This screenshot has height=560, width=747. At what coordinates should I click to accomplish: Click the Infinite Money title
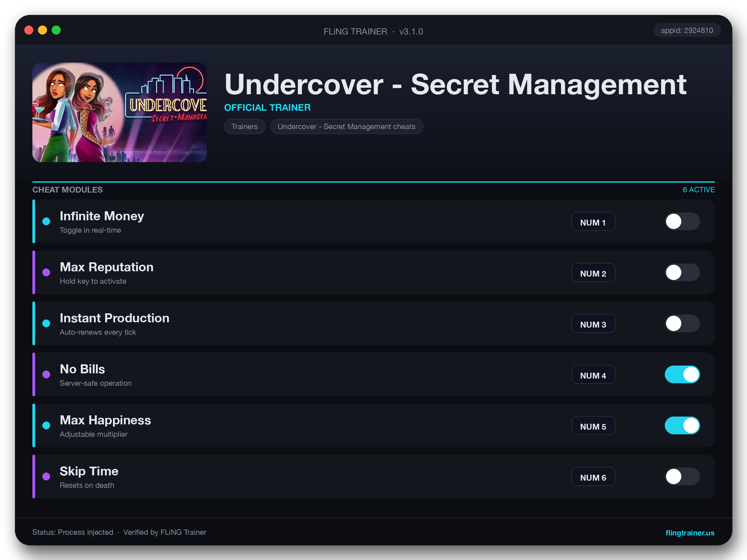click(102, 216)
